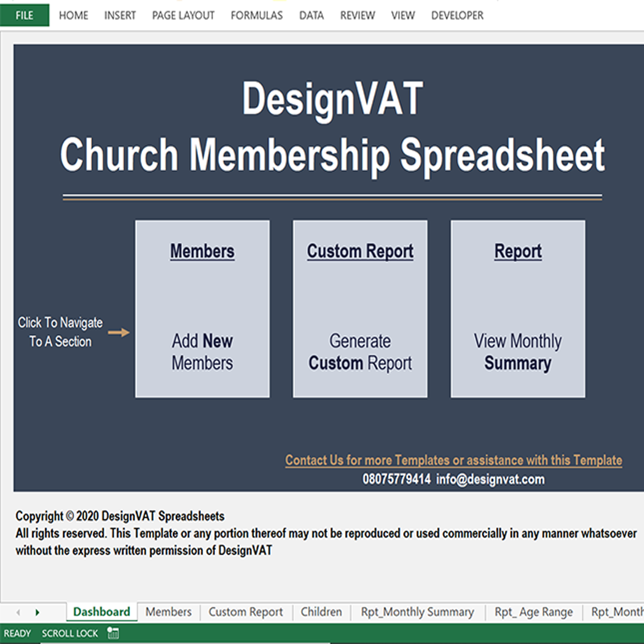Go to the Rpt_Monthly Summary sheet tab

click(417, 612)
